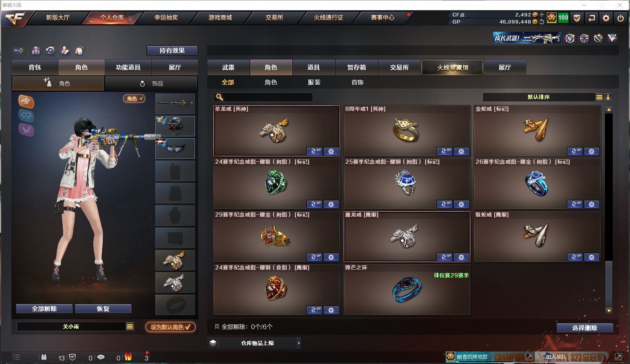630x364 pixels.
Task: Click the mouse icon above inventory tabs
Action: [79, 51]
